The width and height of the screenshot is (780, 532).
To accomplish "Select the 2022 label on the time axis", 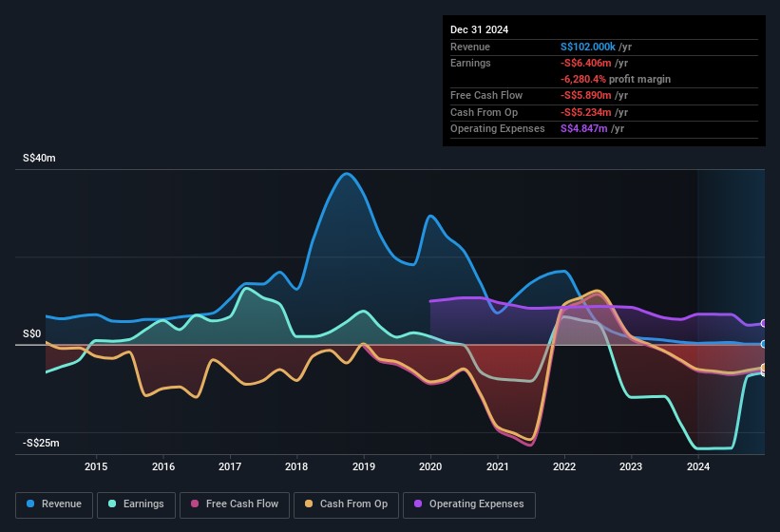I will (x=564, y=466).
